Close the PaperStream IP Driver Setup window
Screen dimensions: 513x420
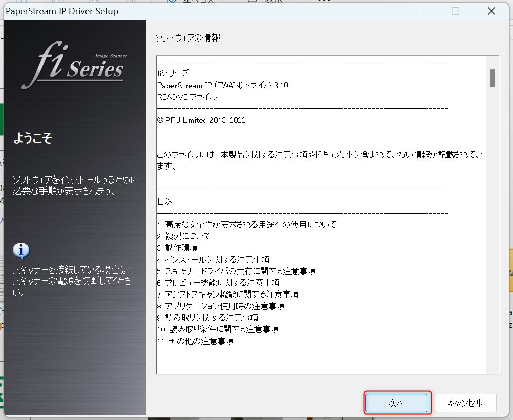491,11
